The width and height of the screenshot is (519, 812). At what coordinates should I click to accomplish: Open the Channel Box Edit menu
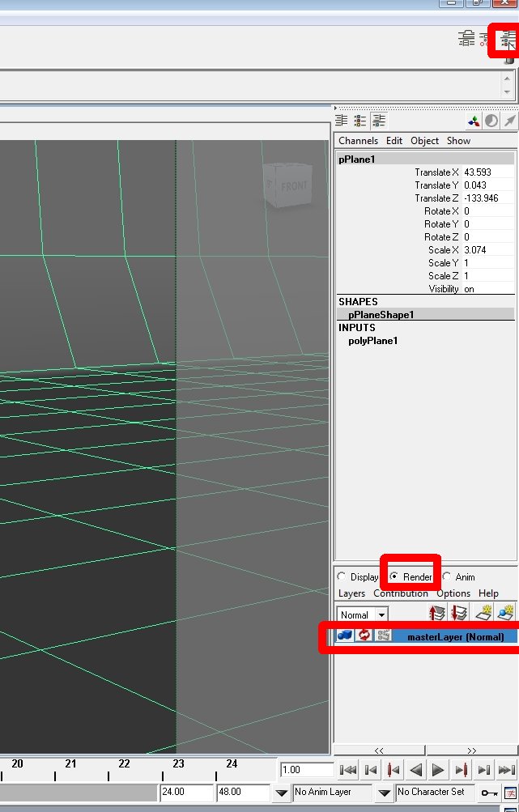coord(394,141)
